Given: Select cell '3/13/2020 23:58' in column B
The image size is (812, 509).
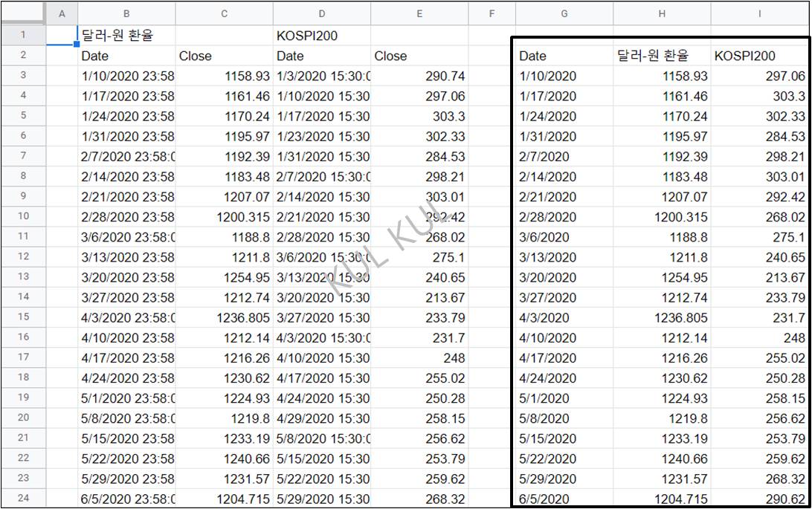Looking at the screenshot, I should tap(126, 258).
